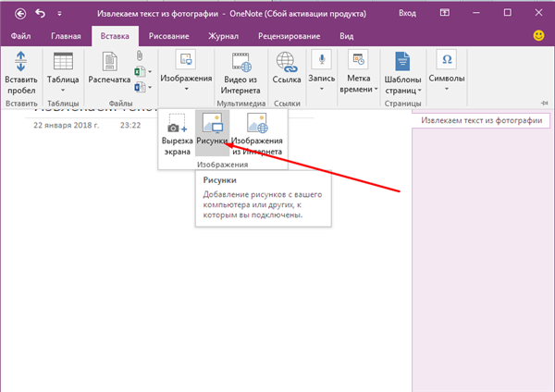
Task: Minimize the OneNote window
Action: click(476, 13)
